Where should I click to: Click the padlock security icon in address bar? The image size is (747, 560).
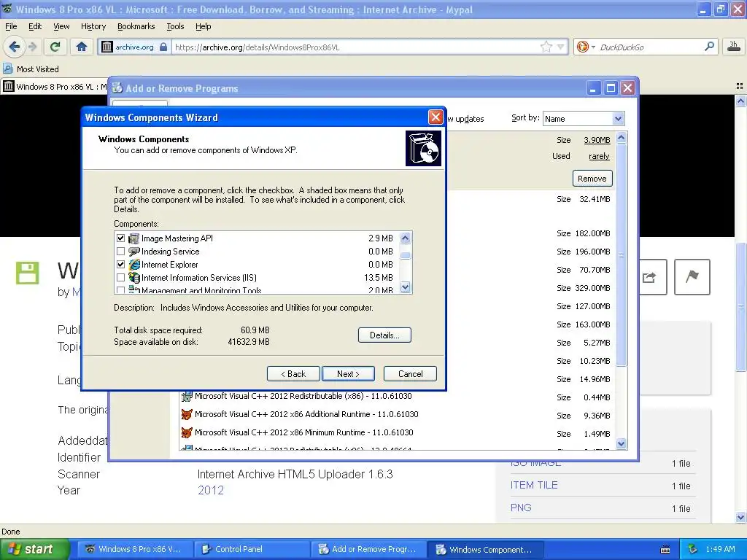pos(163,47)
